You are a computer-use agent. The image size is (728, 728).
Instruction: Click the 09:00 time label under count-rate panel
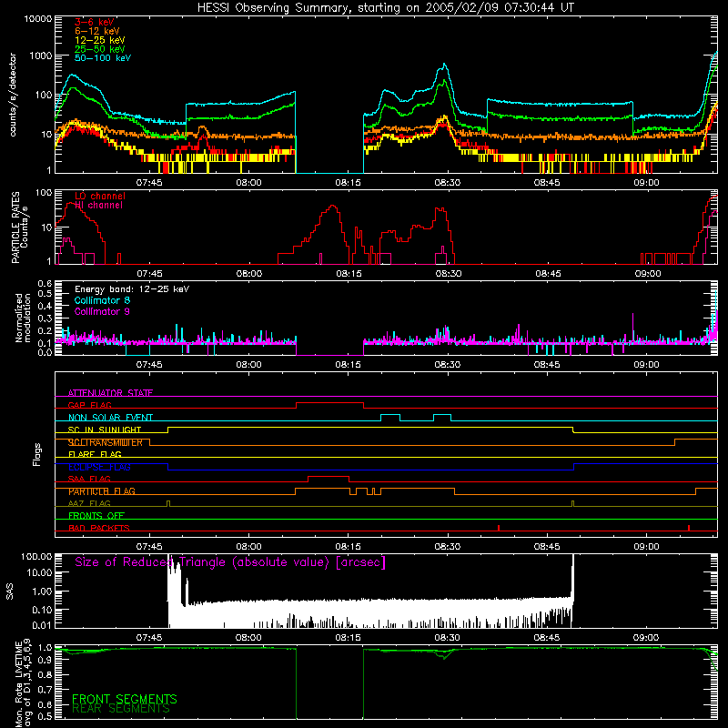click(646, 183)
